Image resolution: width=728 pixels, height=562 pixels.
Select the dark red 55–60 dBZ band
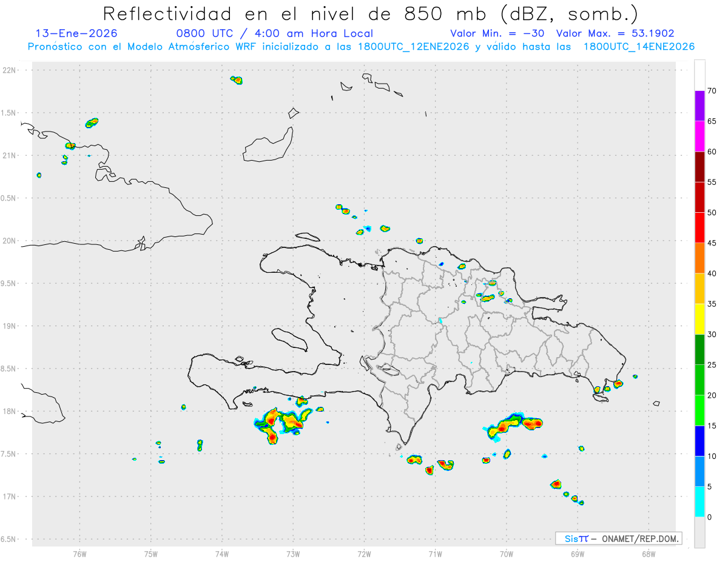[699, 167]
